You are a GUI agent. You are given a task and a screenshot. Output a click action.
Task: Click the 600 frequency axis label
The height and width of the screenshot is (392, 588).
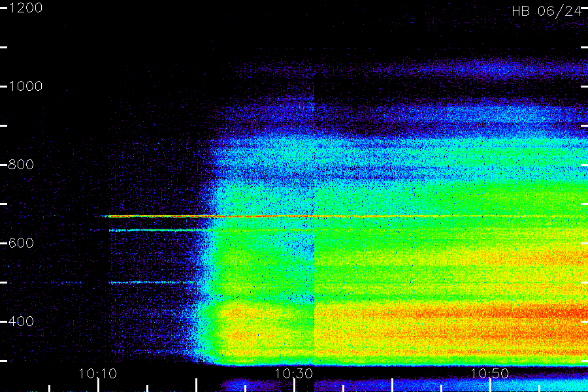(x=21, y=242)
